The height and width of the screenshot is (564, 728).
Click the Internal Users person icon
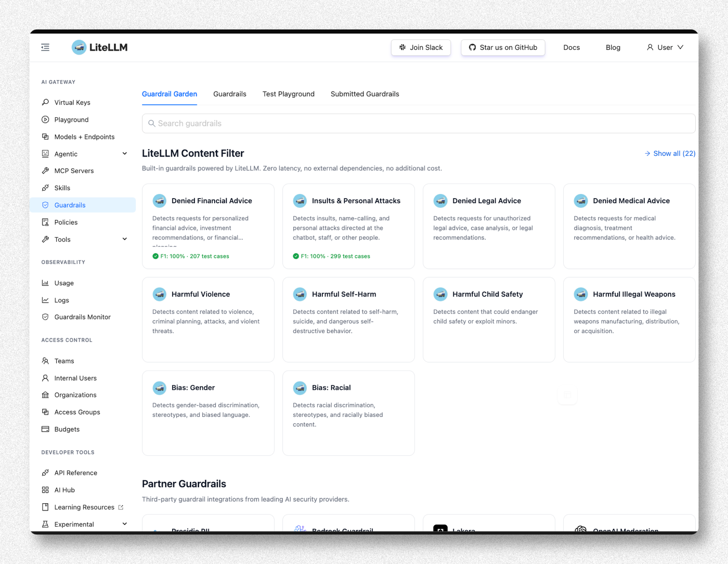(45, 378)
